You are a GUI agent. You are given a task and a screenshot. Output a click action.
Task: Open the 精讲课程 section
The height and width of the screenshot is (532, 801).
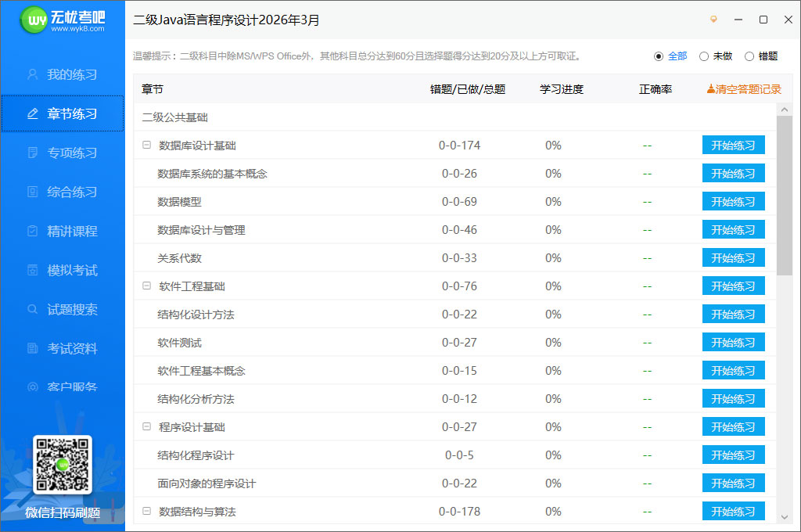tap(63, 231)
